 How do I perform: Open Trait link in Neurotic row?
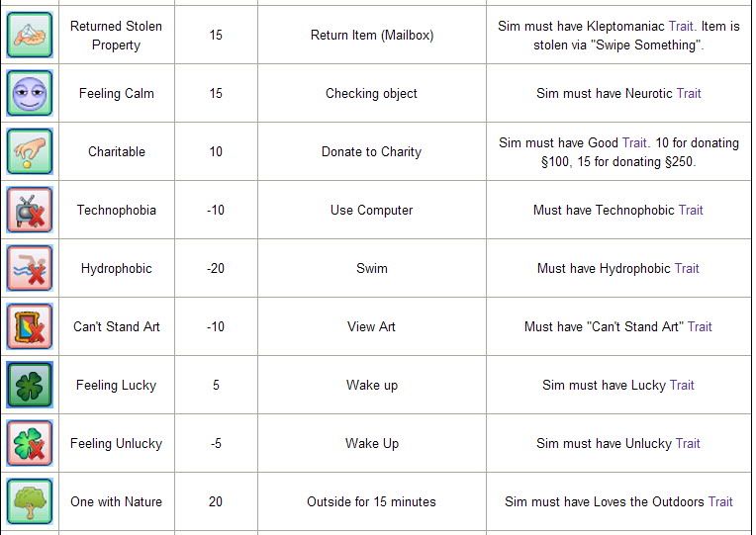click(x=689, y=93)
